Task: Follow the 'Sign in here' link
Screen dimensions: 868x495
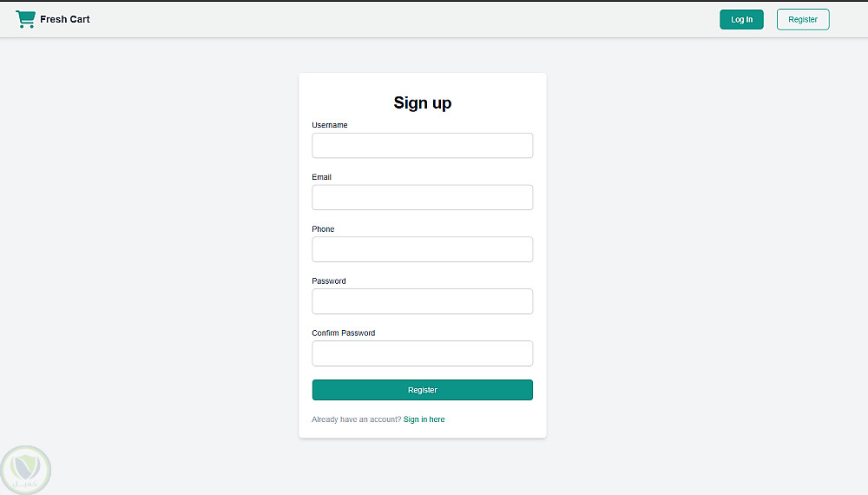Action: pos(424,419)
